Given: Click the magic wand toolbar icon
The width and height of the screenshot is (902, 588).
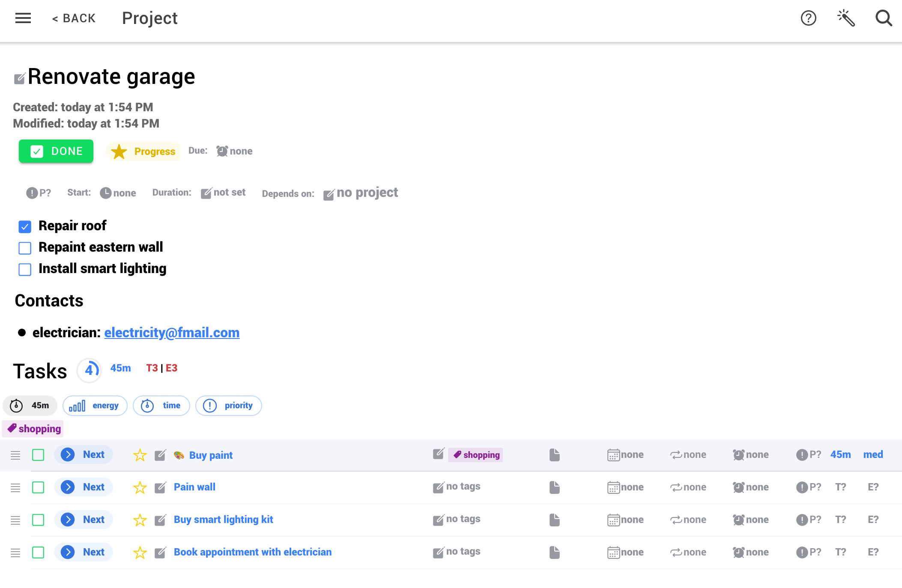Looking at the screenshot, I should [x=846, y=18].
